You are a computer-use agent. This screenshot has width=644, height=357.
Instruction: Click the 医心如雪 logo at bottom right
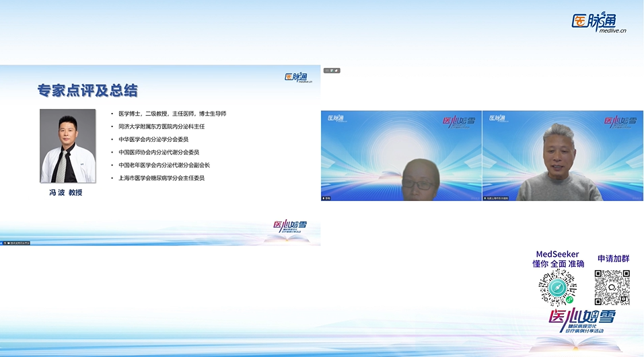coord(582,321)
